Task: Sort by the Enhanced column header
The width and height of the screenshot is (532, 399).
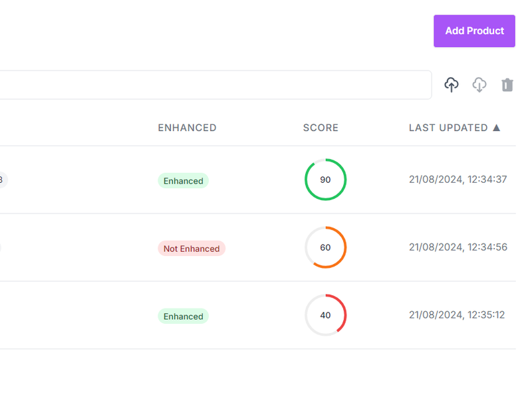Action: [x=187, y=128]
